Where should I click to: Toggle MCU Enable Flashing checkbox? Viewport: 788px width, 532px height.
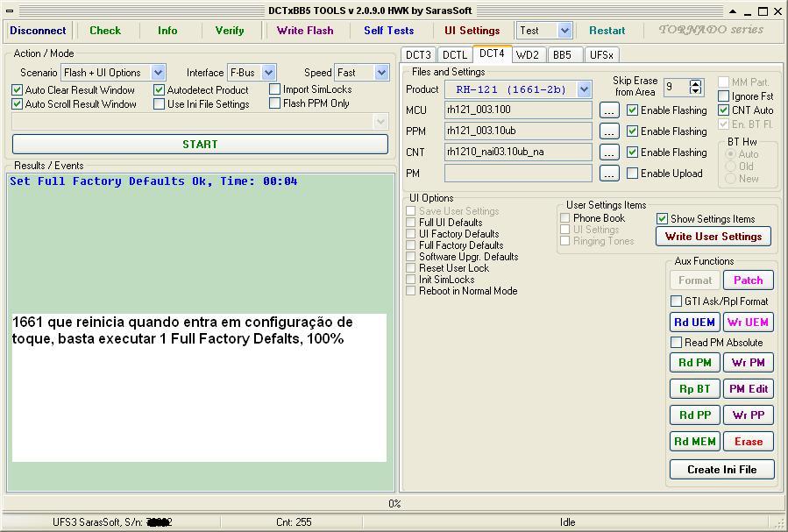(633, 110)
